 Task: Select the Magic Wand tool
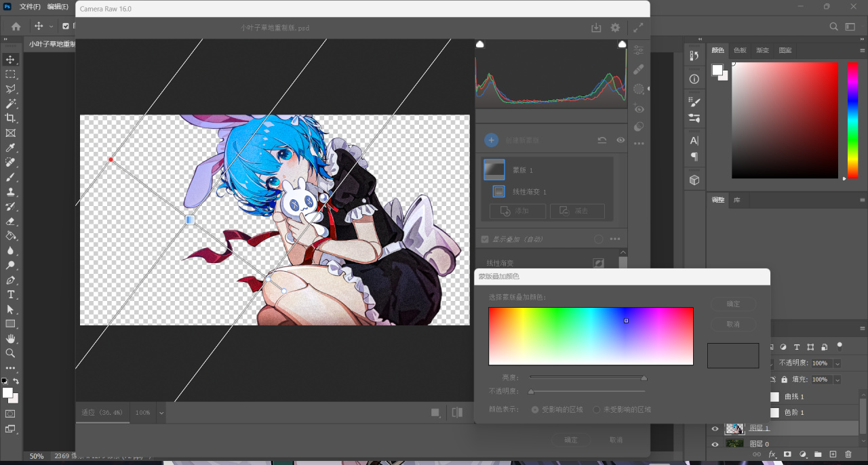pos(11,104)
